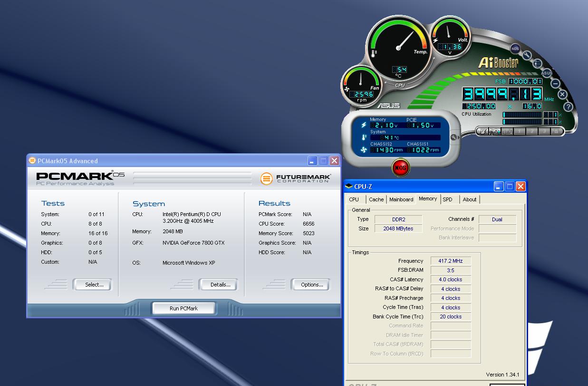This screenshot has height=386, width=588.
Task: Click the third toolbar icon beside profile 1
Action: [508, 131]
